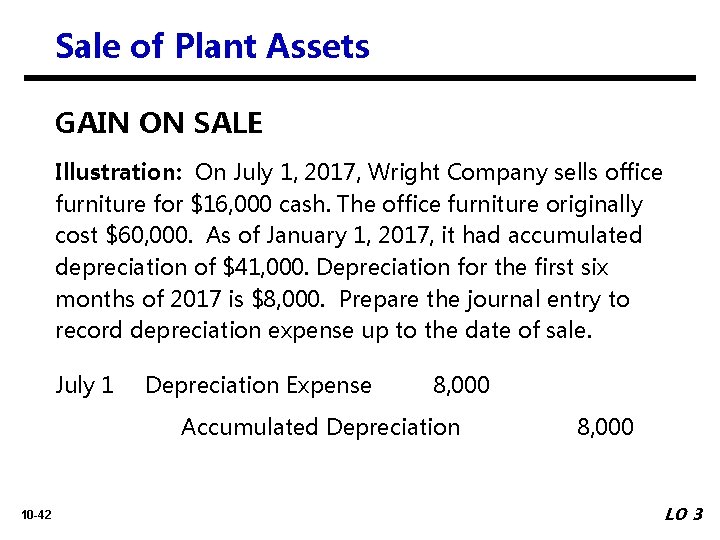Click the '$8,000' six-month depreciation amount
The height and width of the screenshot is (540, 720).
point(287,299)
